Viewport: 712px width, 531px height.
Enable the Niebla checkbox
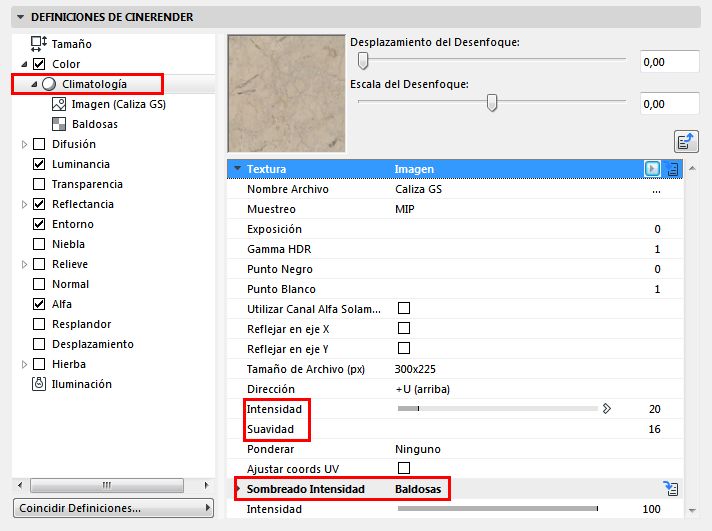[39, 244]
